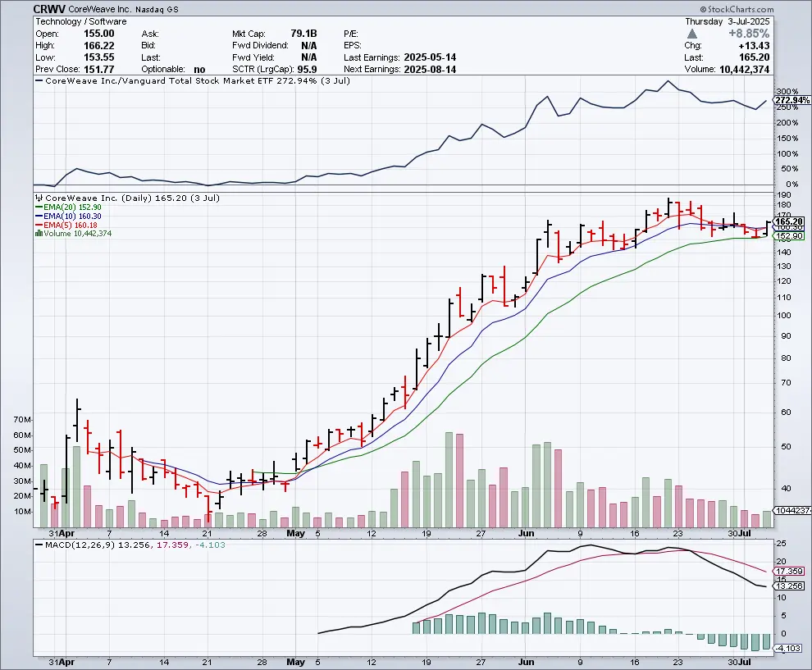Click the StockCharts.com copyright label

click(737, 9)
